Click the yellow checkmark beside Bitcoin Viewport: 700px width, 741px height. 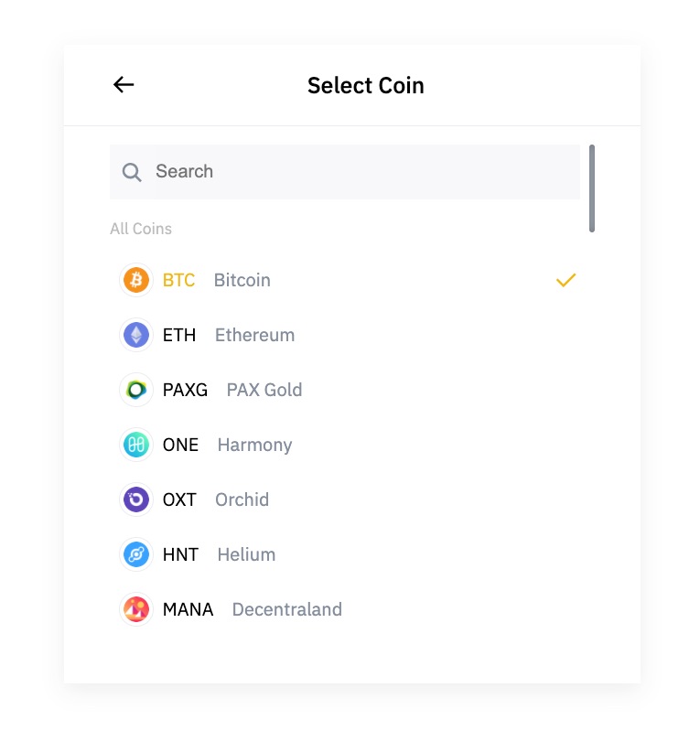(565, 280)
